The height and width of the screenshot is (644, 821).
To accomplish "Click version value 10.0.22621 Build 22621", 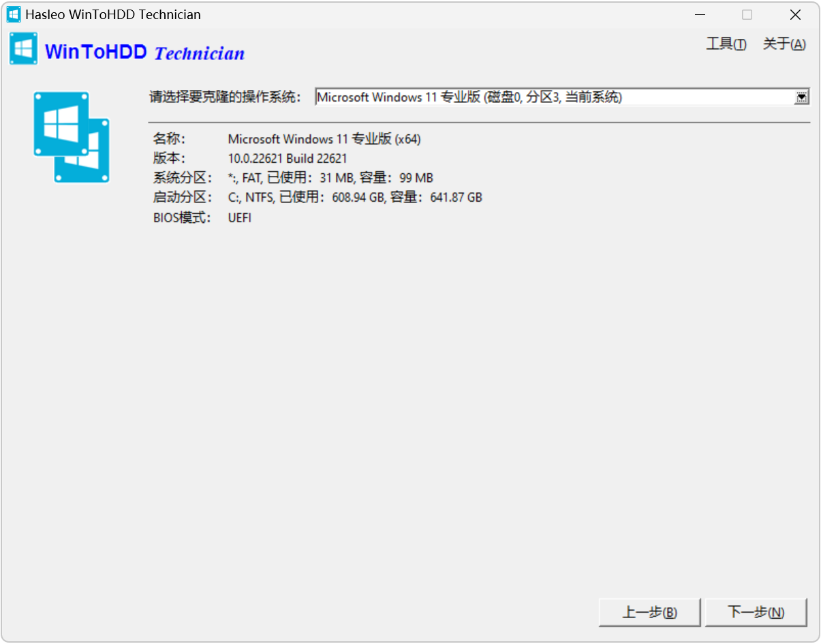I will click(288, 159).
